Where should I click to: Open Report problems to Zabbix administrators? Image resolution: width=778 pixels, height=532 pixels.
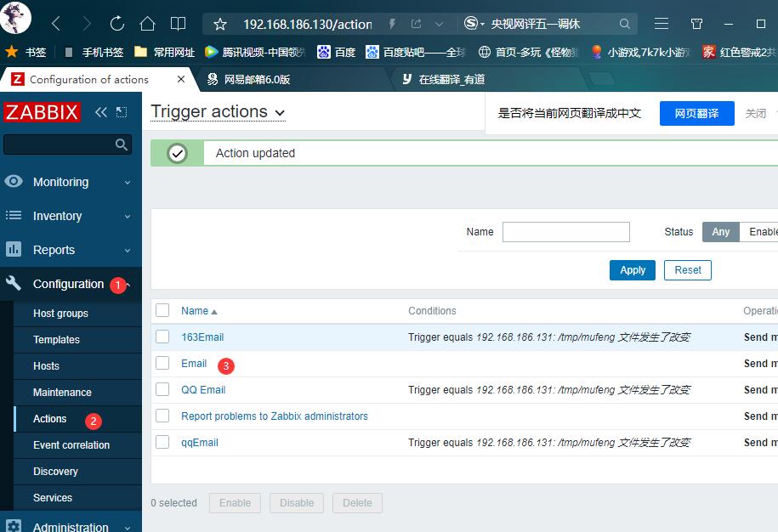coord(275,416)
